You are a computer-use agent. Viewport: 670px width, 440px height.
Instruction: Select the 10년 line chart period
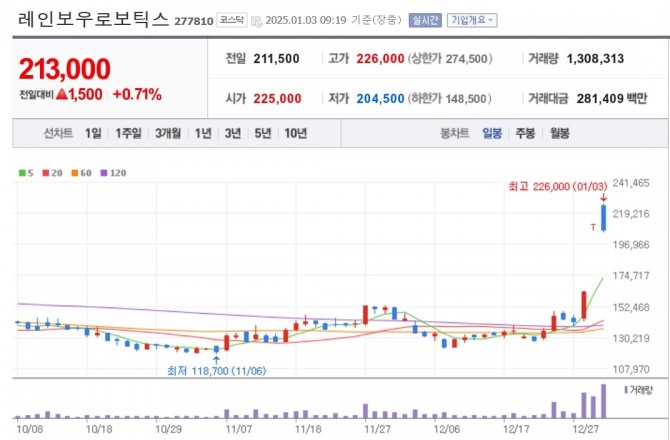point(296,133)
